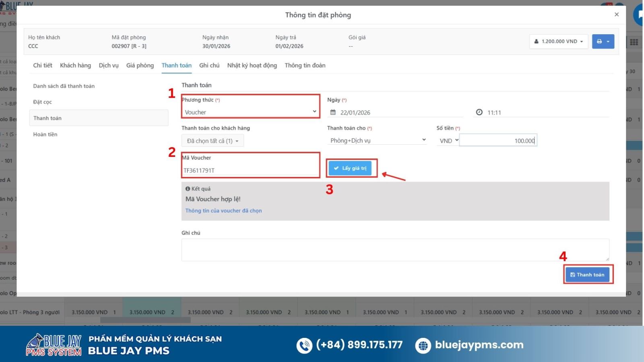Viewport: 644px width, 362px height.
Task: Click the 'Lấy giá trị' button
Action: (350, 168)
